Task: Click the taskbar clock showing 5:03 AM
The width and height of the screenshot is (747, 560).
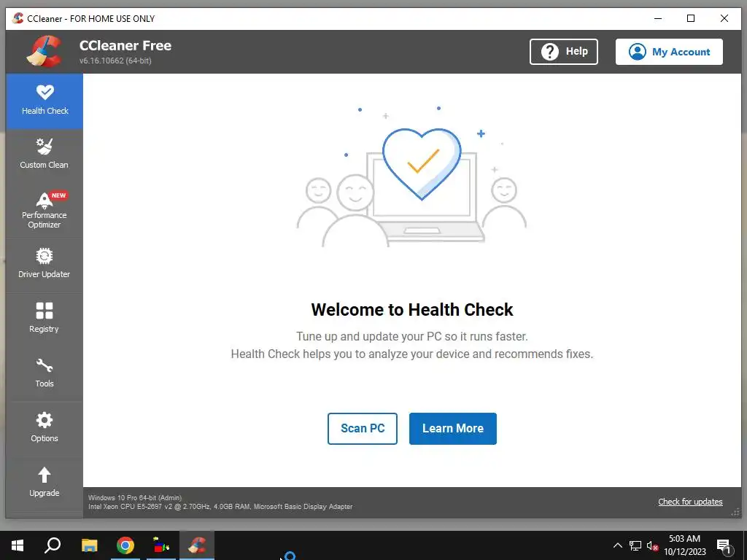Action: [x=684, y=545]
